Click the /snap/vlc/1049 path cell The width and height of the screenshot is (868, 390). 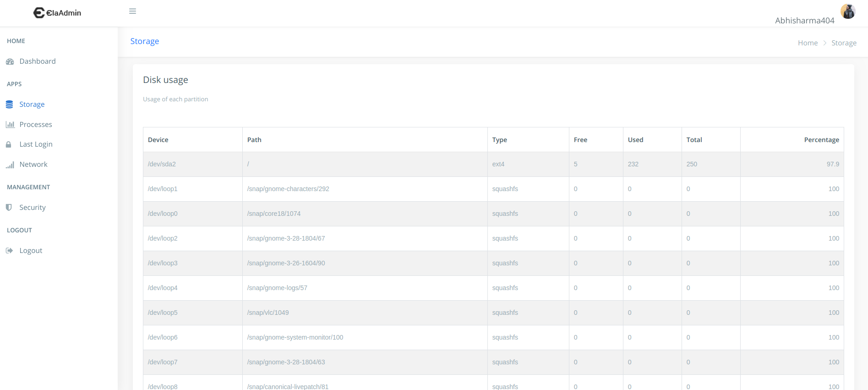(x=268, y=313)
